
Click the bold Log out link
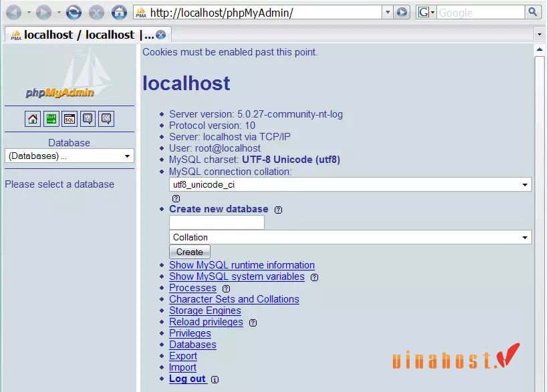(187, 379)
